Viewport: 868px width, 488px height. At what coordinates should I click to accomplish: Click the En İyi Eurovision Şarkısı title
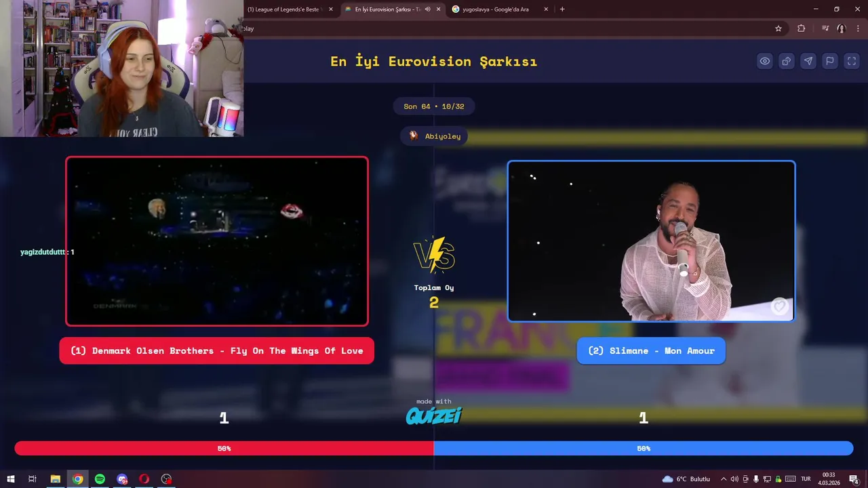[x=434, y=62]
